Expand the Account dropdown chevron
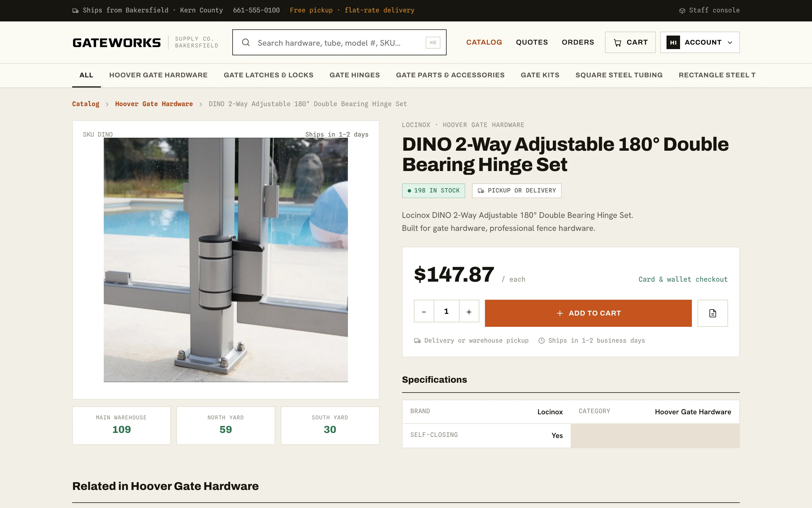The height and width of the screenshot is (508, 812). [730, 43]
